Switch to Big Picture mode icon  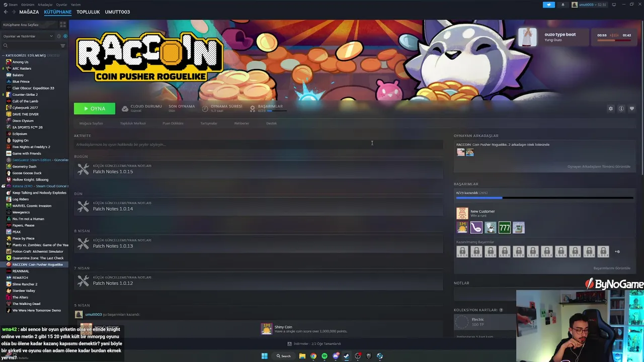click(x=615, y=5)
